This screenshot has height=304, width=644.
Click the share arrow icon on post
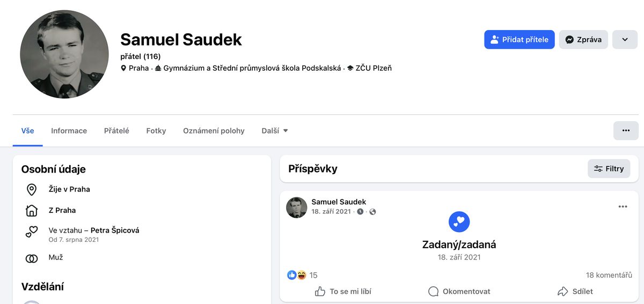click(562, 292)
